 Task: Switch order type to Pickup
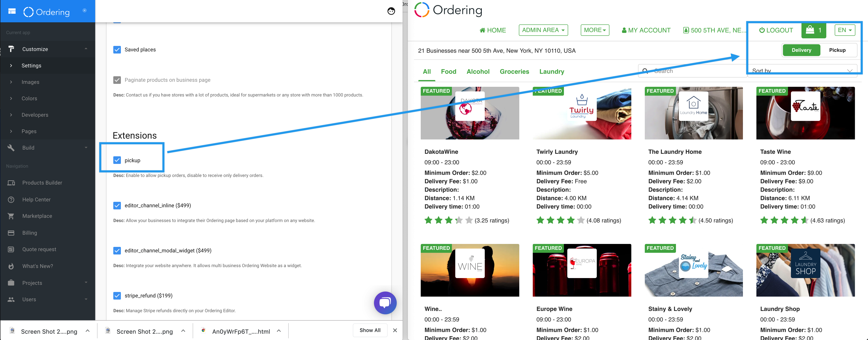point(837,50)
